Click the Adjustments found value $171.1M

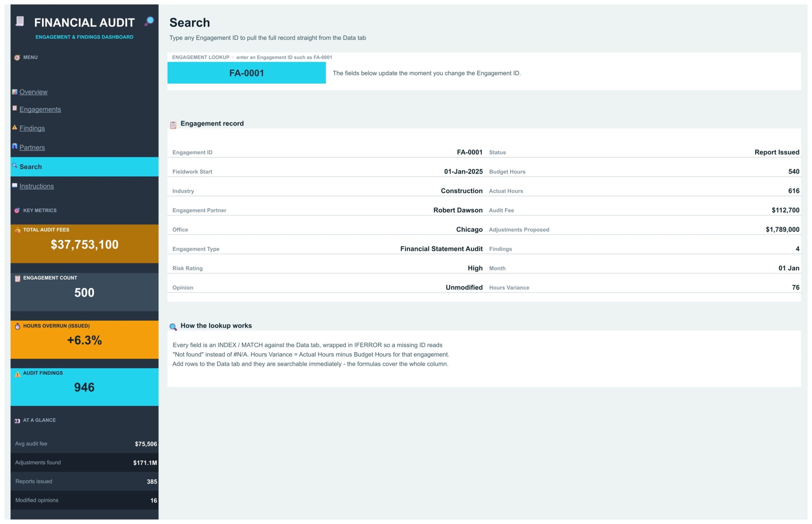click(x=145, y=463)
